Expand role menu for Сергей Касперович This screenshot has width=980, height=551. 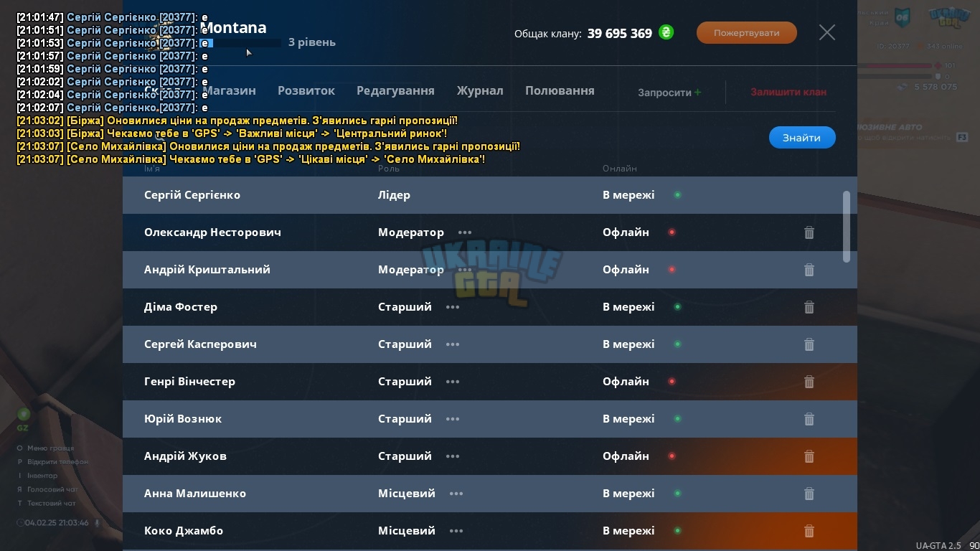click(x=452, y=344)
